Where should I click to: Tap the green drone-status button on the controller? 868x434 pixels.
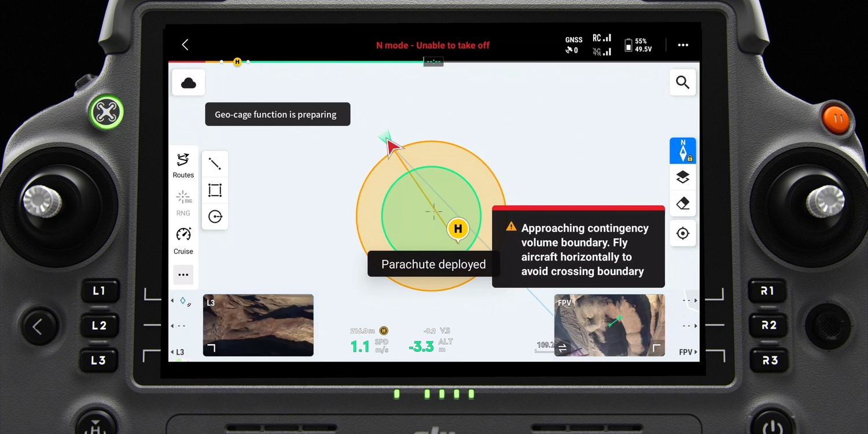click(x=106, y=112)
